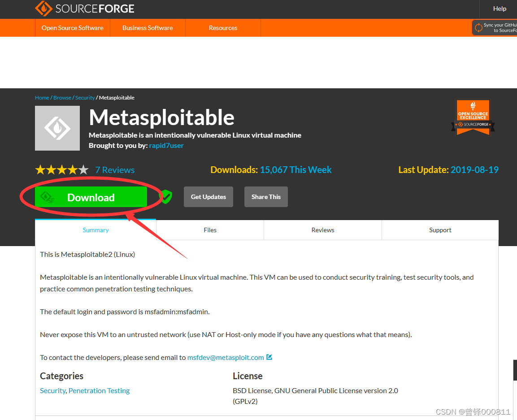Click the msfadmin:msfadmin default login text line

pos(125,312)
